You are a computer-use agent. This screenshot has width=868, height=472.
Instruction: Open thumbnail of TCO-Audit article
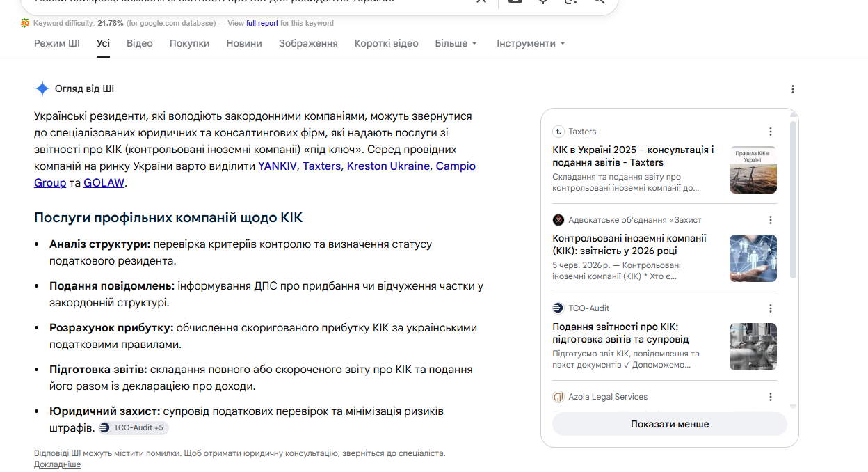coord(753,347)
